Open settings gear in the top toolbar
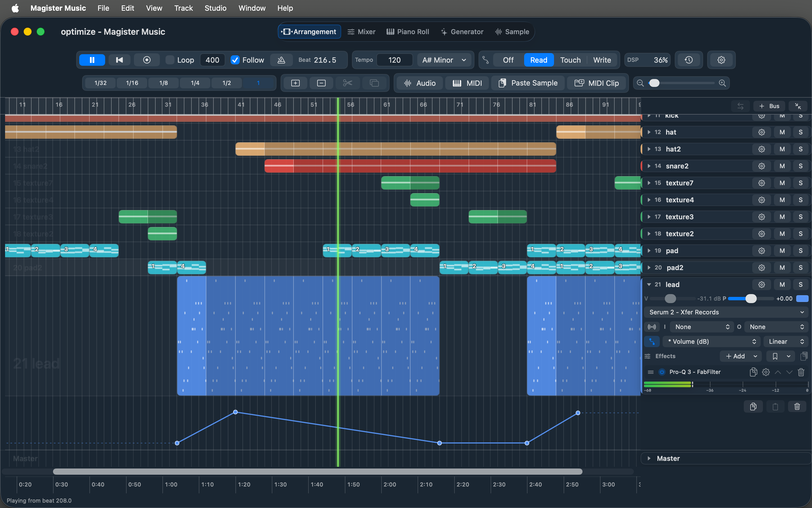This screenshot has width=812, height=508. (721, 60)
